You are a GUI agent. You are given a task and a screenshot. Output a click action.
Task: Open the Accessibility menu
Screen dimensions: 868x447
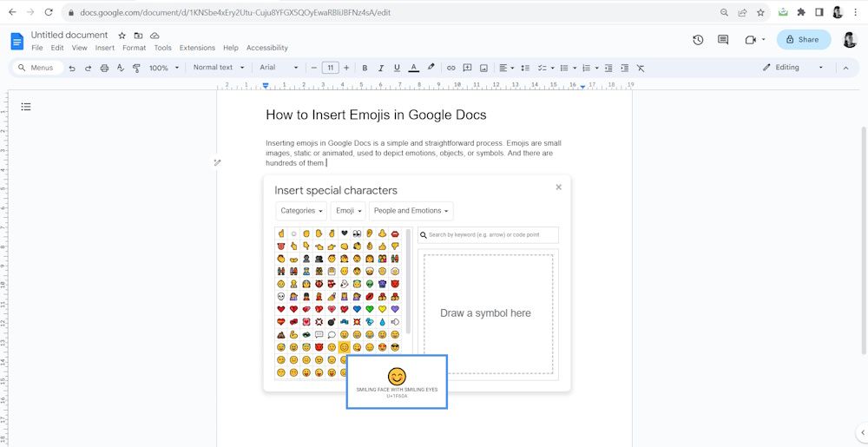[267, 48]
